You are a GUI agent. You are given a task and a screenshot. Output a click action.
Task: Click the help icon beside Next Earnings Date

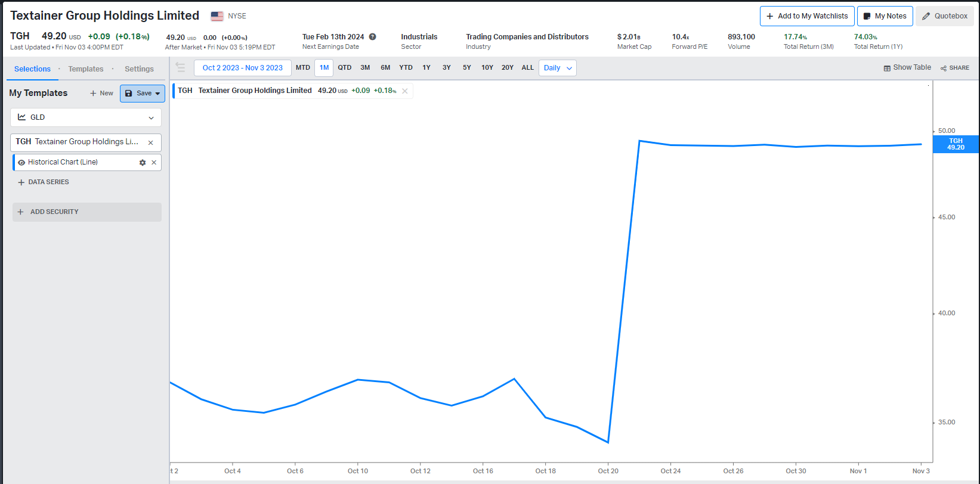373,36
